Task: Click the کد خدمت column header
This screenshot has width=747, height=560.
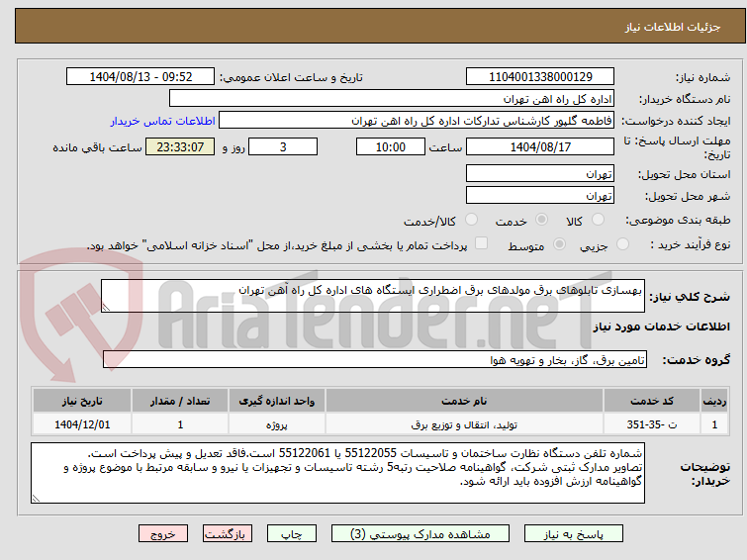Action: [651, 401]
